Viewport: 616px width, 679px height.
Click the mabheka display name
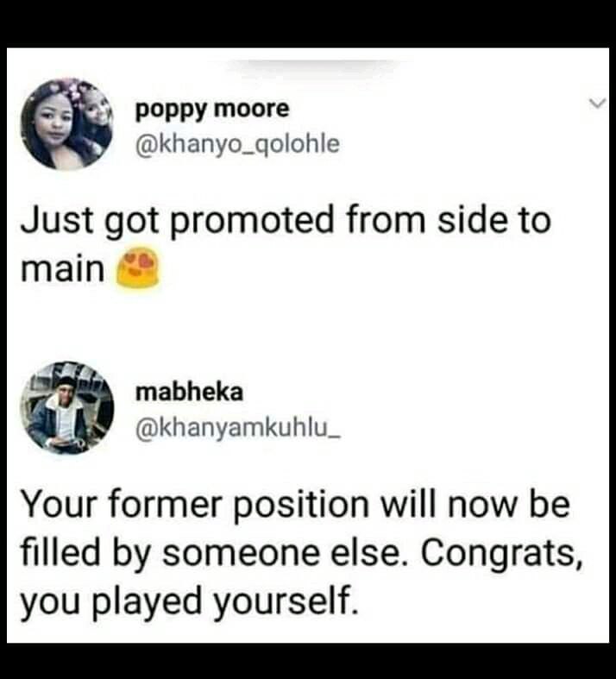click(189, 392)
